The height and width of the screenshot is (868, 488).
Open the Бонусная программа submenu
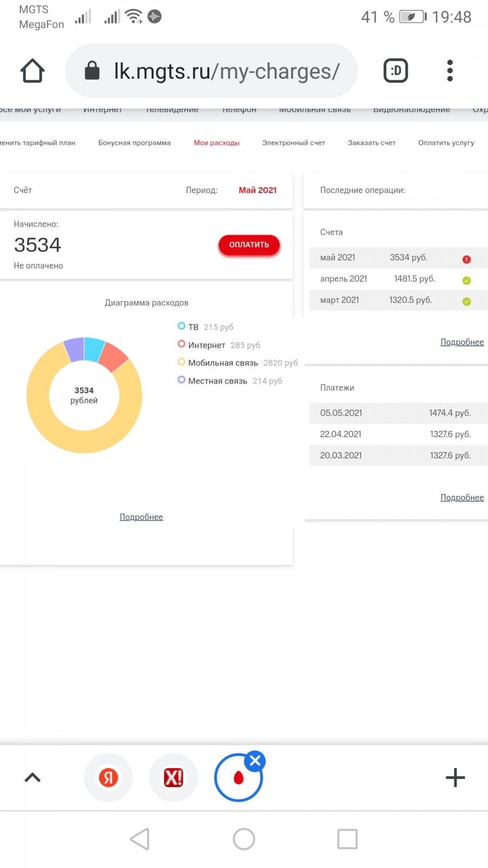pos(134,143)
